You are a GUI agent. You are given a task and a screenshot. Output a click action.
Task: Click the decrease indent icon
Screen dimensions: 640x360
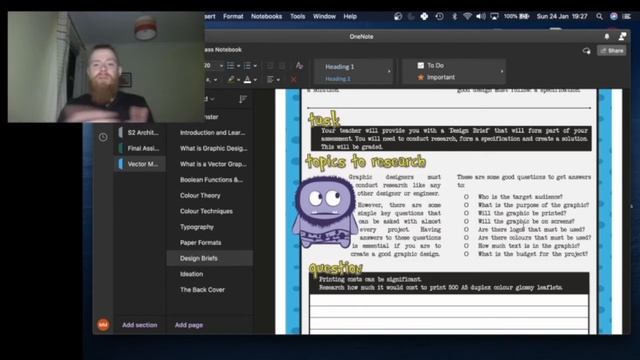coord(270,66)
